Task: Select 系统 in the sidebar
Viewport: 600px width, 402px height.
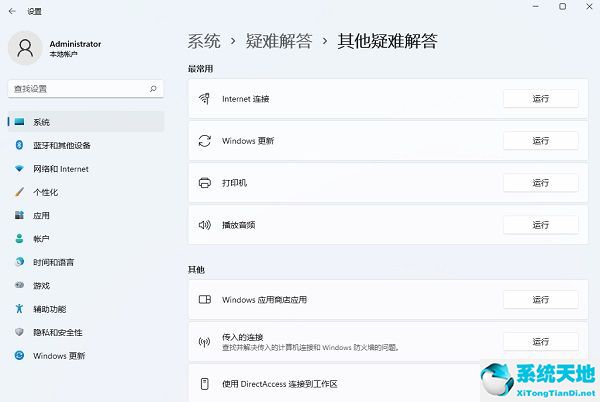Action: (41, 122)
